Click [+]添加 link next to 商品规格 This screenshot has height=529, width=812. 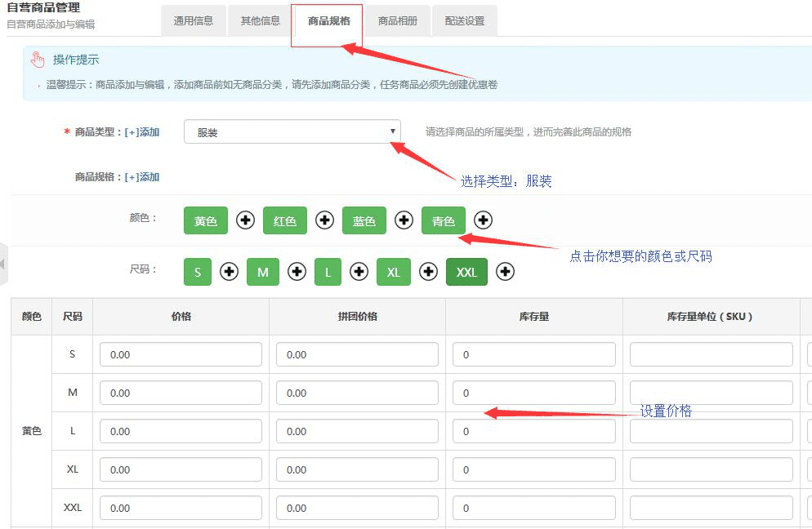141,176
